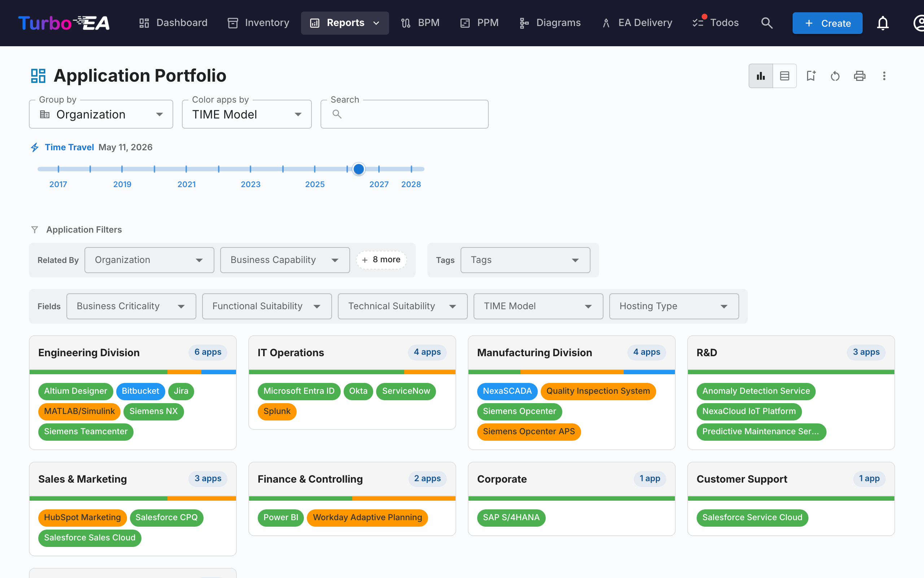Open the HubSpot Marketing app chip

[x=82, y=518]
